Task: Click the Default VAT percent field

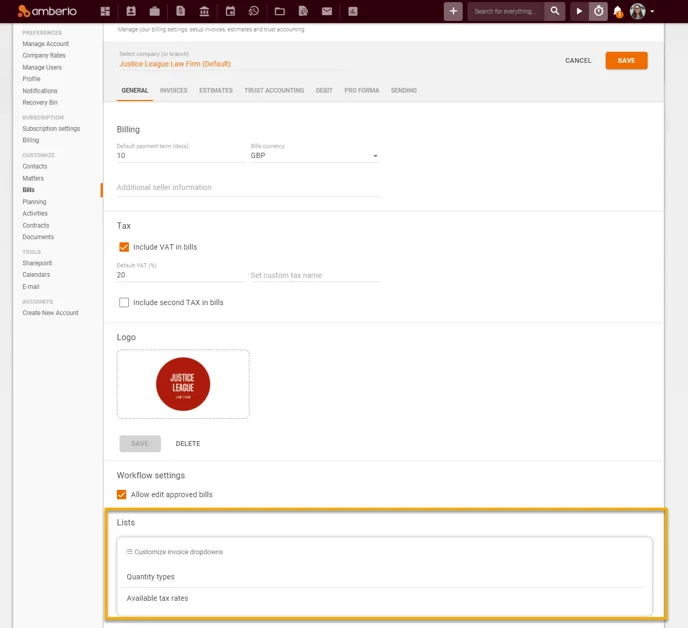Action: click(181, 275)
